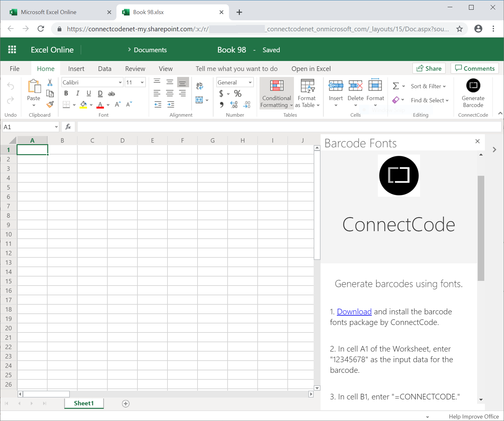504x421 pixels.
Task: Toggle Underline formatting
Action: tap(89, 93)
